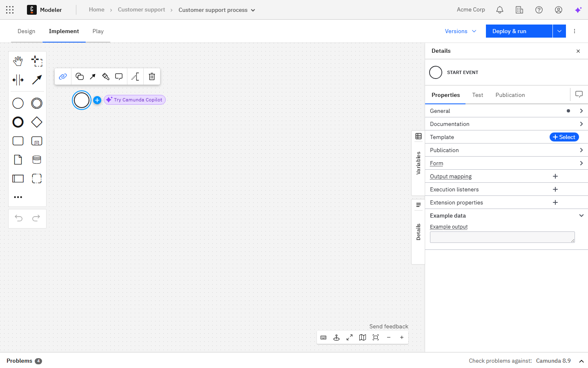The height and width of the screenshot is (368, 588).
Task: Activate the Lasso selection tool
Action: click(x=37, y=61)
